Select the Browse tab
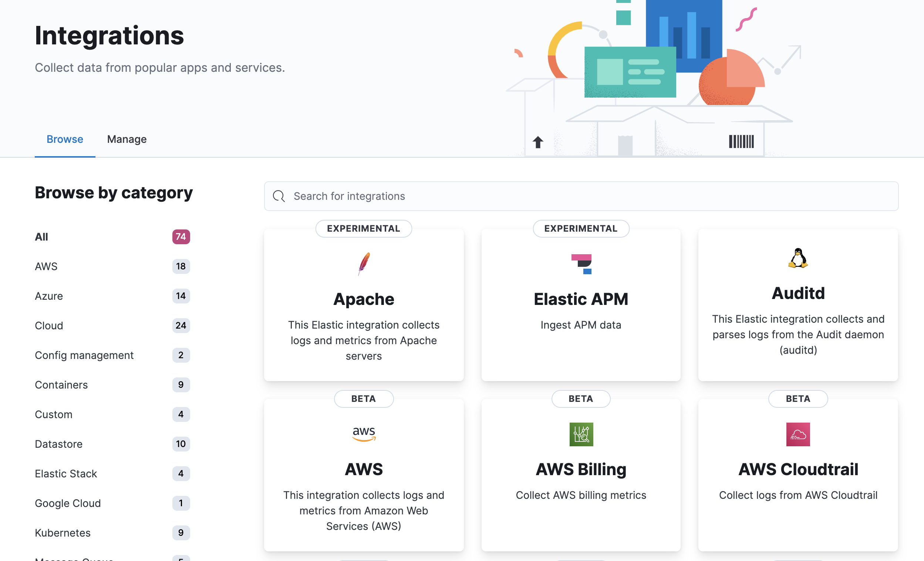Screen dimensions: 924x561 pyautogui.click(x=65, y=139)
